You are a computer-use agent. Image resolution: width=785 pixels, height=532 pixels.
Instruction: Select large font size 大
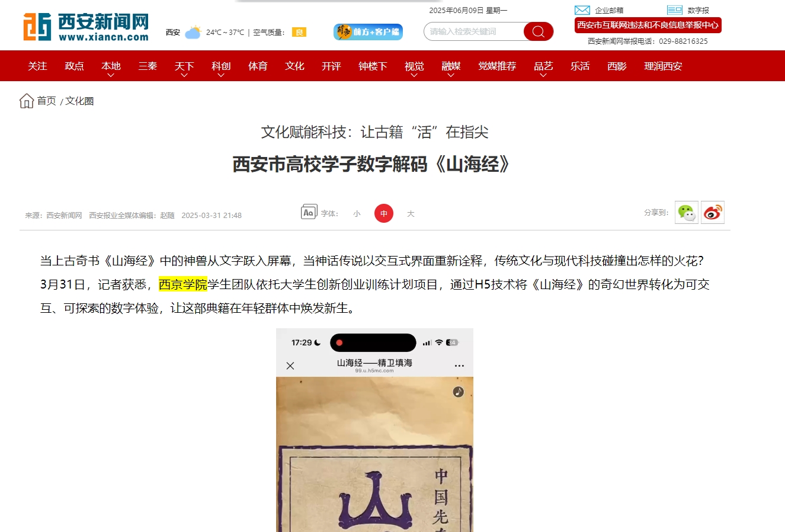tap(411, 214)
